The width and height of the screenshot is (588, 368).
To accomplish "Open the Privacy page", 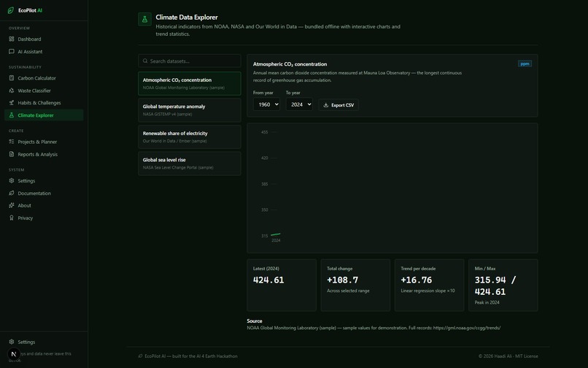I will (44, 218).
